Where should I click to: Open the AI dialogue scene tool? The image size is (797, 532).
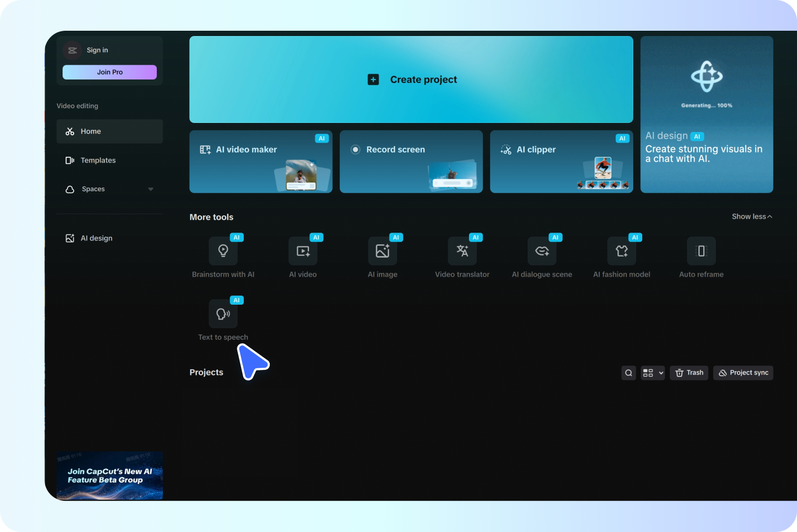tap(542, 257)
